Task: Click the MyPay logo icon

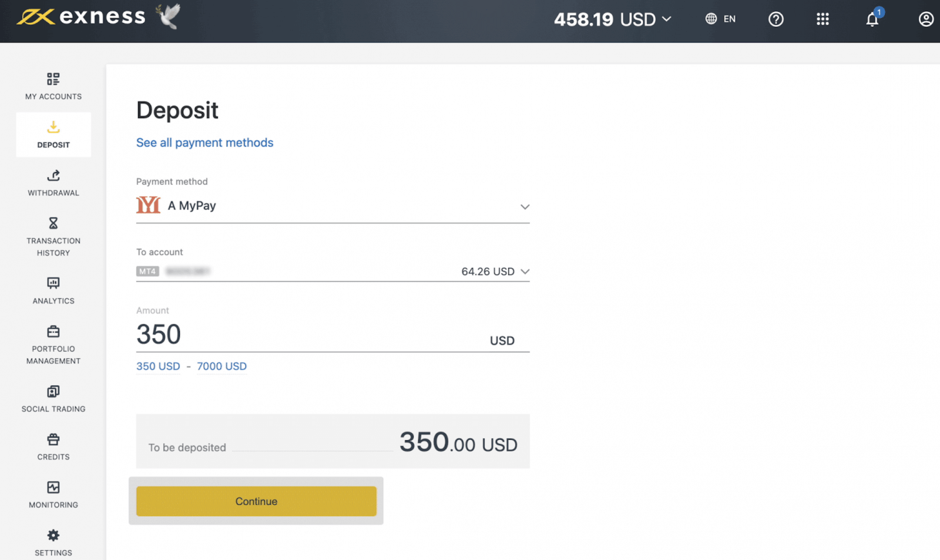Action: (148, 205)
